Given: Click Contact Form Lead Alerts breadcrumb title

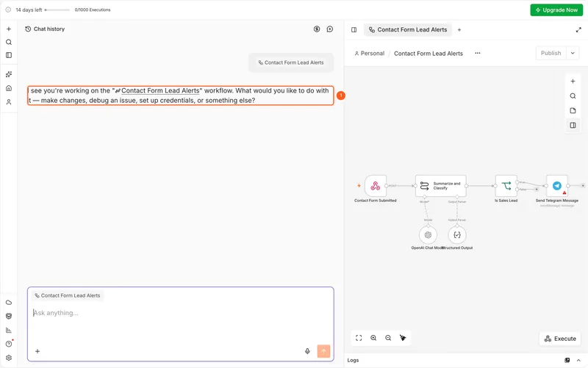Looking at the screenshot, I should click(x=429, y=53).
